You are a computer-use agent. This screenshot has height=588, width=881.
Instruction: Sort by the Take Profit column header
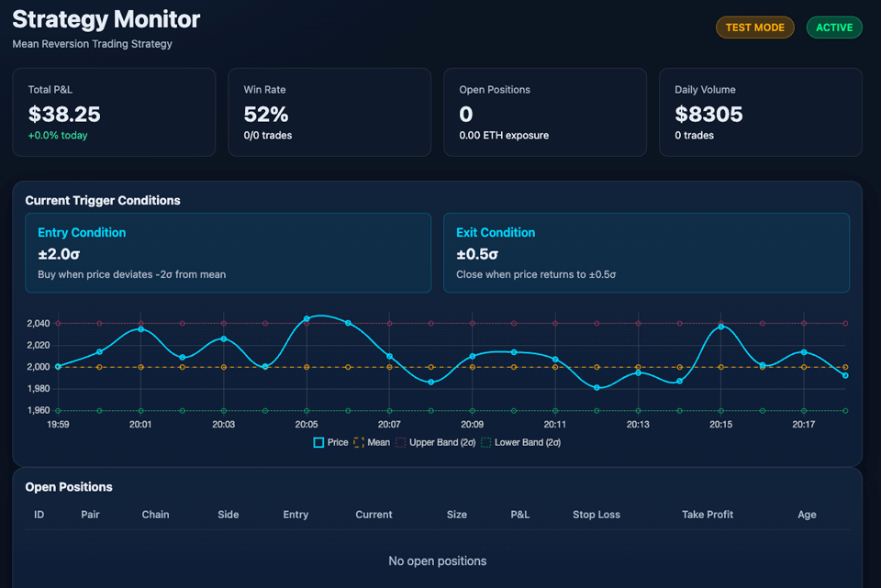click(x=708, y=515)
